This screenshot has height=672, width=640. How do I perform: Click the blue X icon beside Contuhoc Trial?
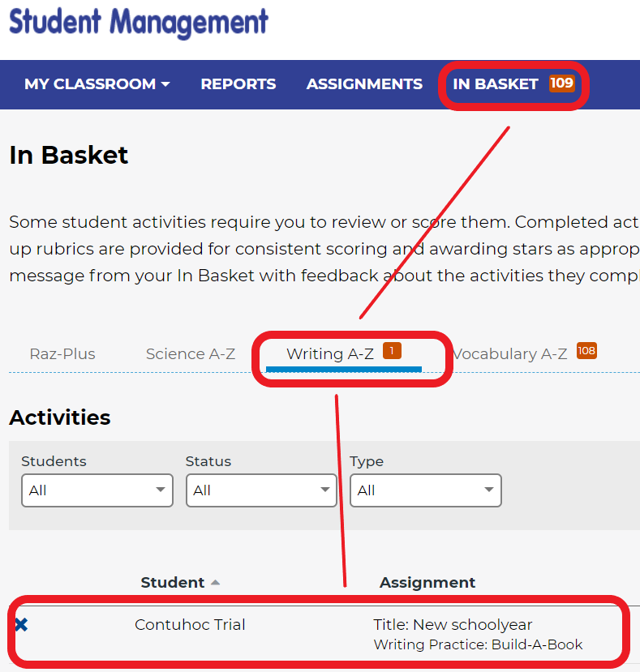(x=21, y=625)
